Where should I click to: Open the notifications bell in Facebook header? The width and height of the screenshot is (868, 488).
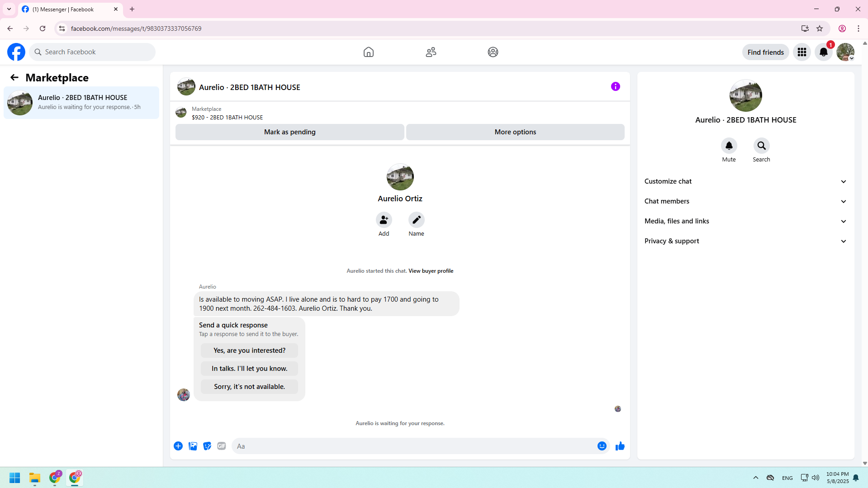(x=824, y=52)
